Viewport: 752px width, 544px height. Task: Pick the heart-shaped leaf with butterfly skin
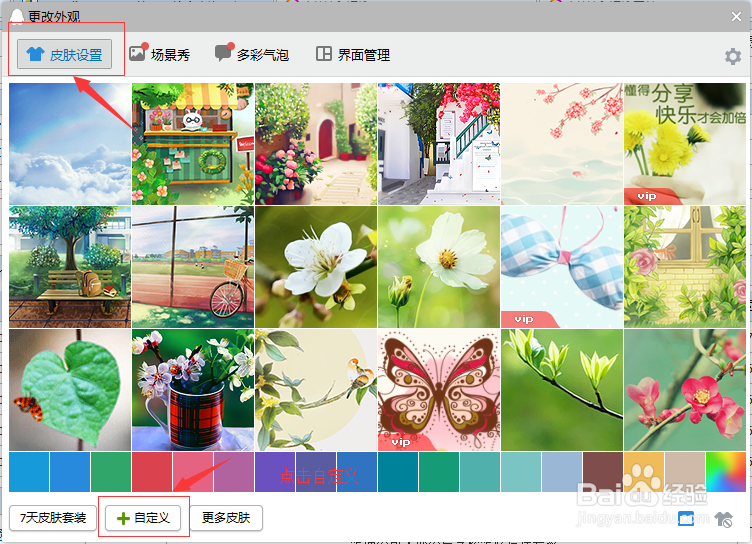pos(70,390)
